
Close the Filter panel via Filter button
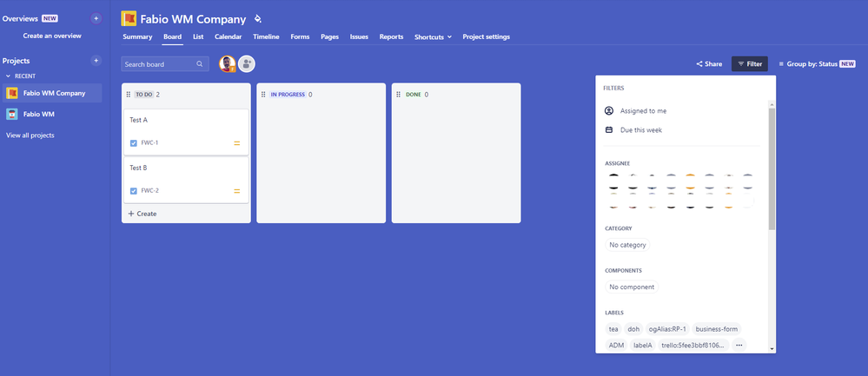coord(750,64)
